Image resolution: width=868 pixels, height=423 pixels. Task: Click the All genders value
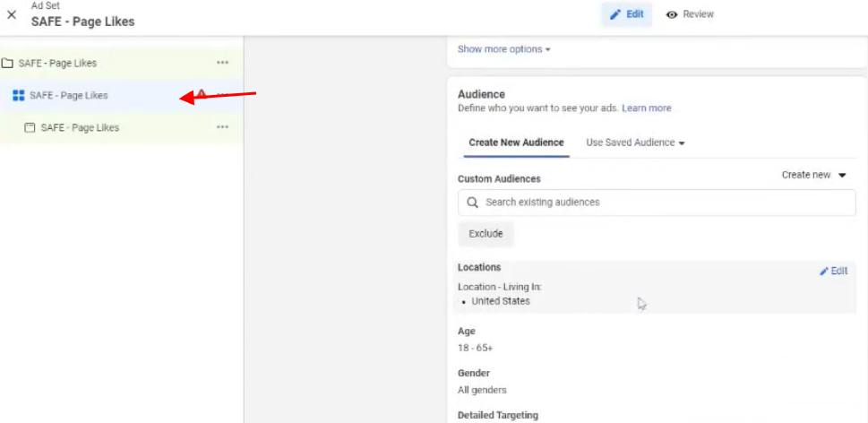(482, 390)
